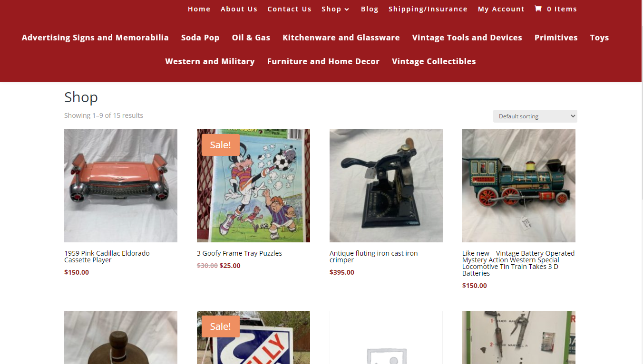Open the shopping cart icon
The height and width of the screenshot is (364, 643).
tap(538, 9)
